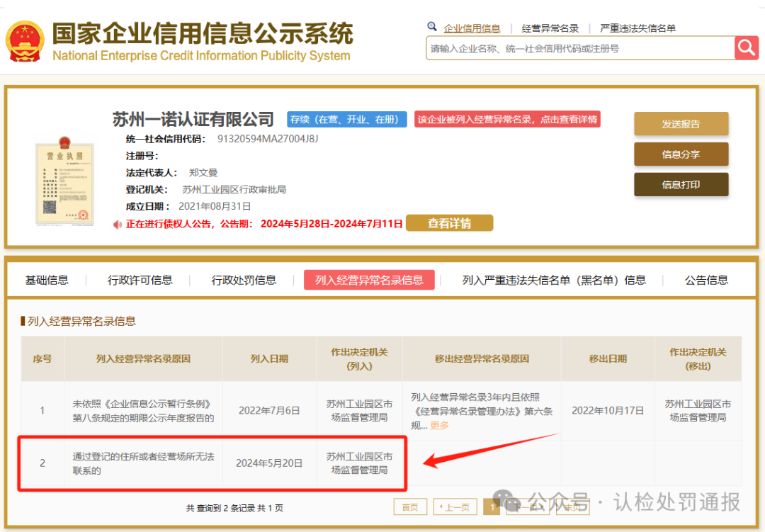This screenshot has width=765, height=532.
Task: Switch to the 列入严重违法失信名单 tab
Action: coord(554,280)
